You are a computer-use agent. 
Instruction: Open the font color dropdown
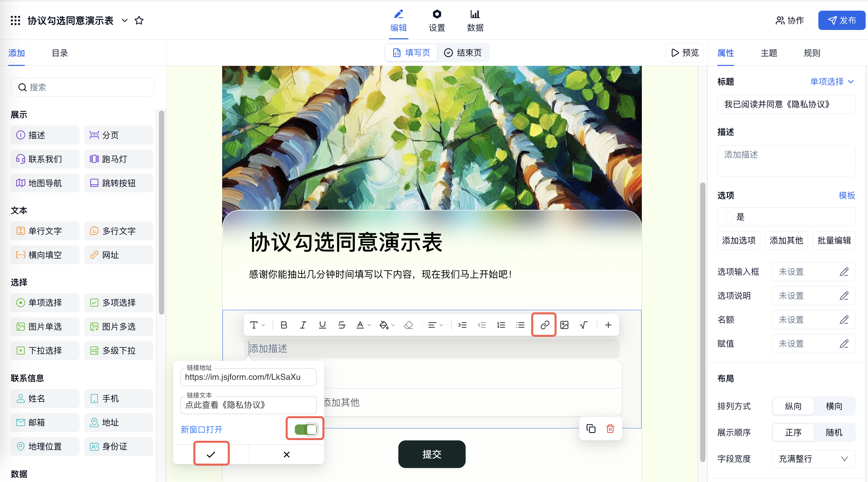(364, 325)
